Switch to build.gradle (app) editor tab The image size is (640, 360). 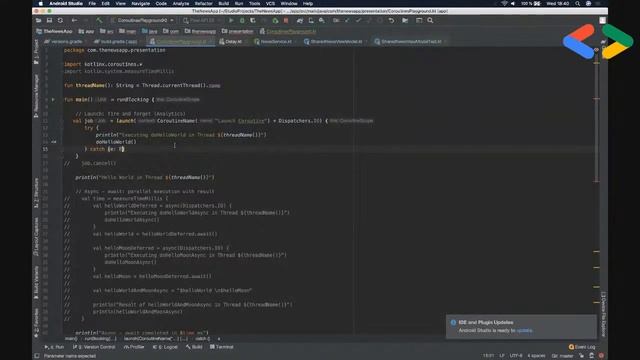click(x=116, y=42)
